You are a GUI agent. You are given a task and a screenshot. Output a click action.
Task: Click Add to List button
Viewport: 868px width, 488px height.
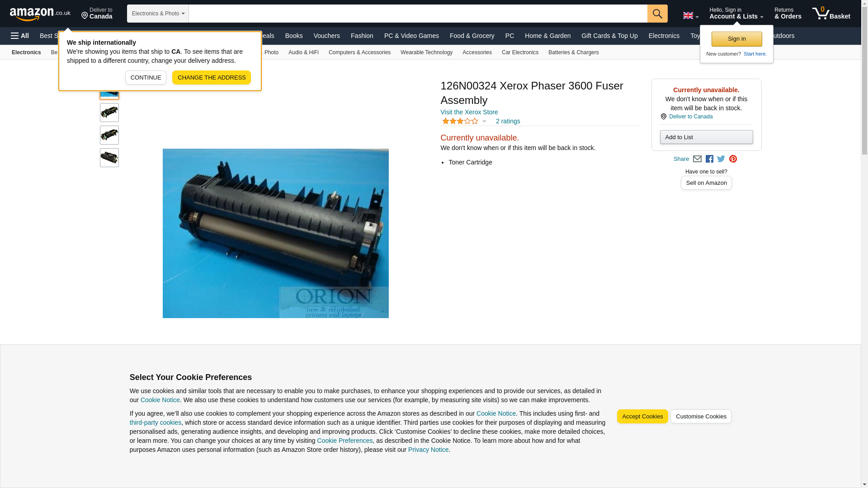point(706,137)
